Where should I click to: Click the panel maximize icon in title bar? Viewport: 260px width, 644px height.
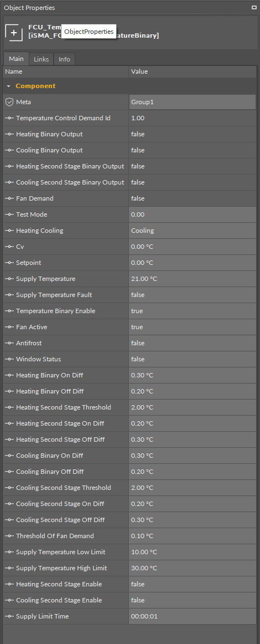pyautogui.click(x=254, y=7)
